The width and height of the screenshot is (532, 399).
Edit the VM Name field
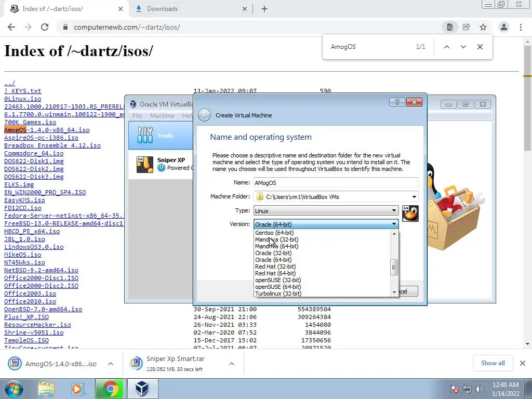tap(336, 182)
